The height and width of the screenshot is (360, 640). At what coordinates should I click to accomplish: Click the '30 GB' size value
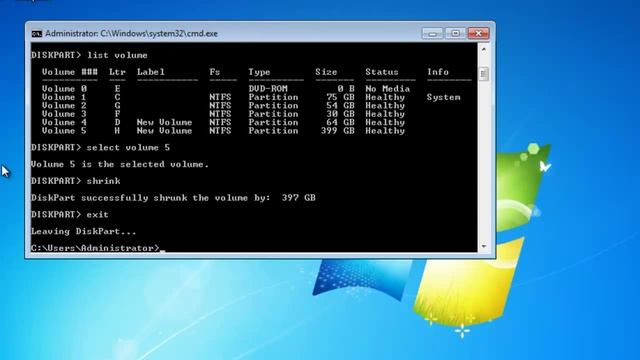tap(340, 114)
